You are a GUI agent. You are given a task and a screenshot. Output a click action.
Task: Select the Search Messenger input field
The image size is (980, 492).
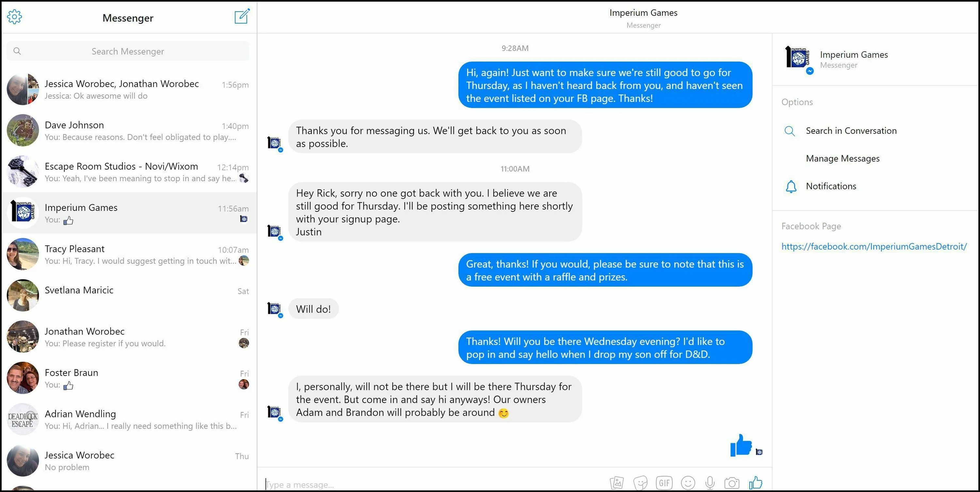coord(128,51)
